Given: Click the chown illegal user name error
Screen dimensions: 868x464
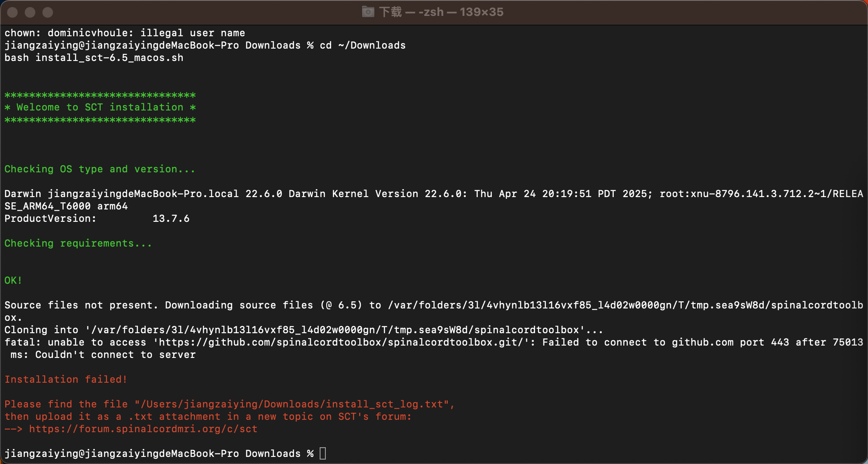Looking at the screenshot, I should 125,33.
